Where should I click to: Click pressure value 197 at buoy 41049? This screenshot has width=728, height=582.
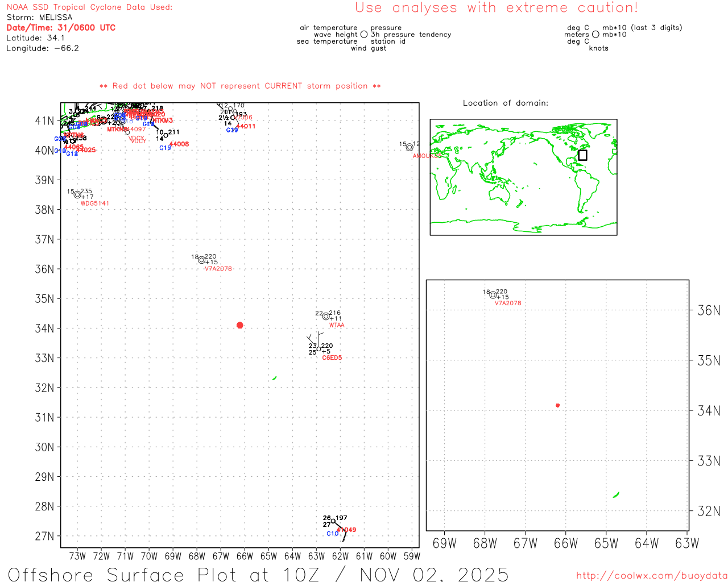341,518
